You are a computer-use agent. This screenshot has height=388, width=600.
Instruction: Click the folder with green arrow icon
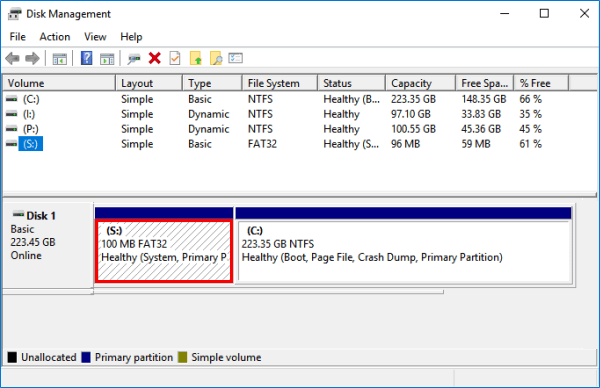point(196,58)
